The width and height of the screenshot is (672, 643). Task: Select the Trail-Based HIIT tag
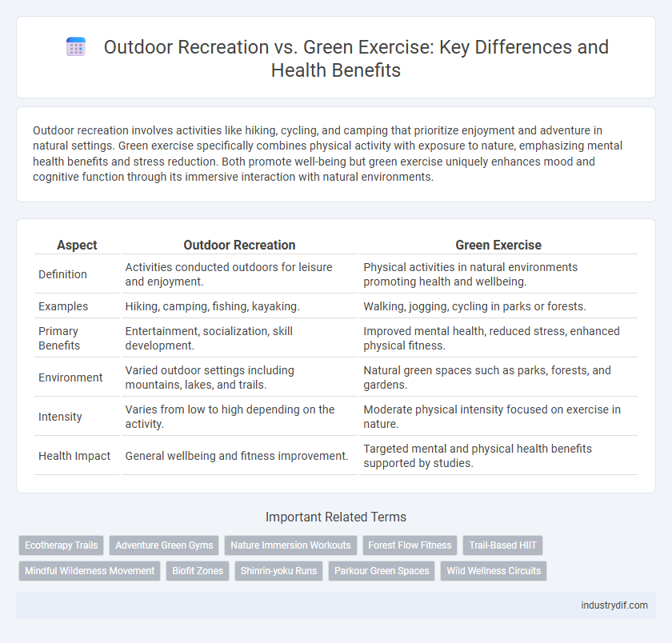click(x=502, y=545)
